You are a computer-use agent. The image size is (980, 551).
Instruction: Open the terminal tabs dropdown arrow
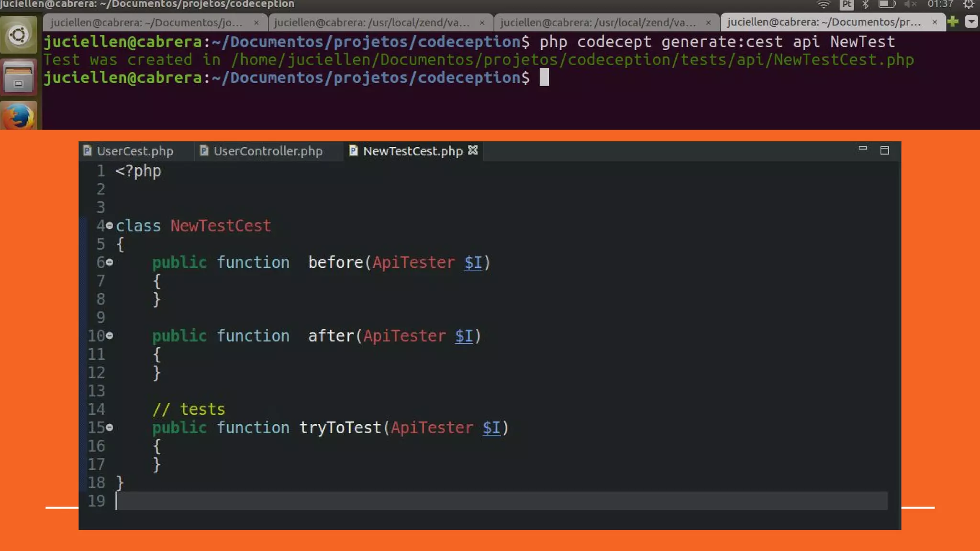pyautogui.click(x=971, y=22)
